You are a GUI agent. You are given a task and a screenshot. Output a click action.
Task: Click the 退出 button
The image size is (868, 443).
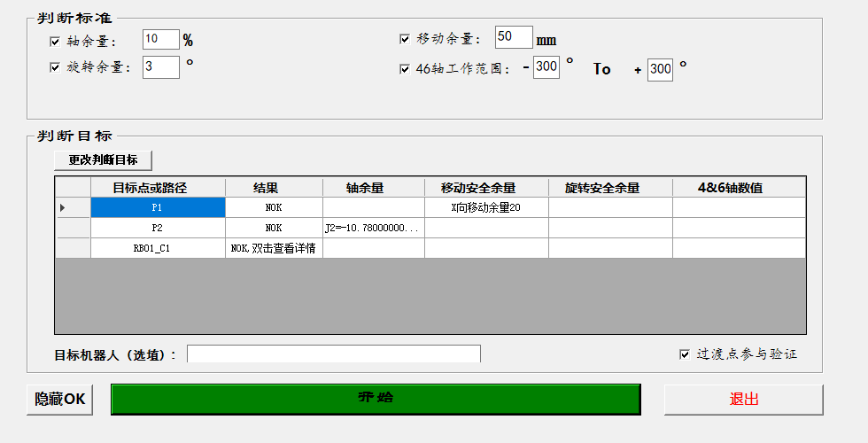coord(743,400)
